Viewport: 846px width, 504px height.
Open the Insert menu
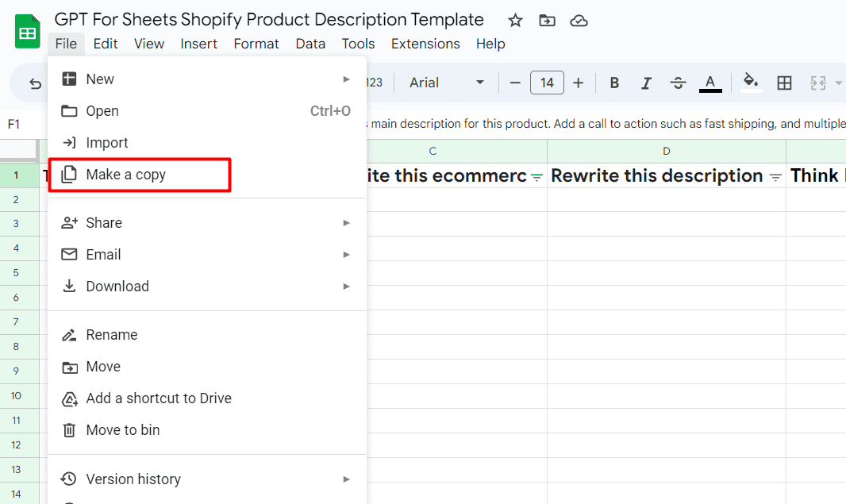pyautogui.click(x=198, y=44)
